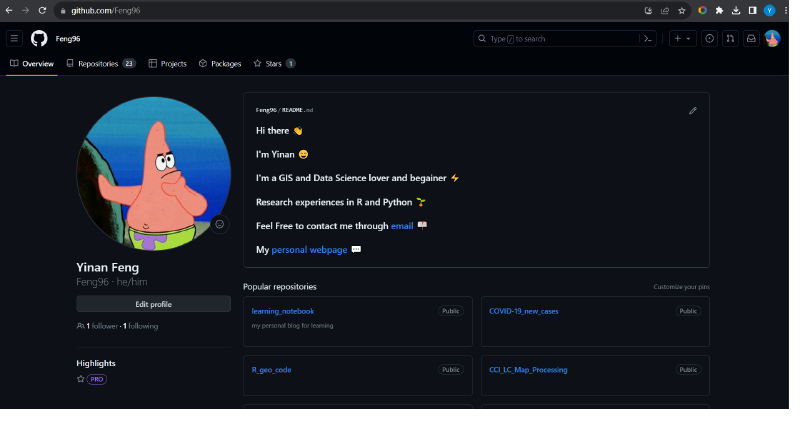Click the browser address bar URL
This screenshot has width=800, height=429.
coord(106,11)
